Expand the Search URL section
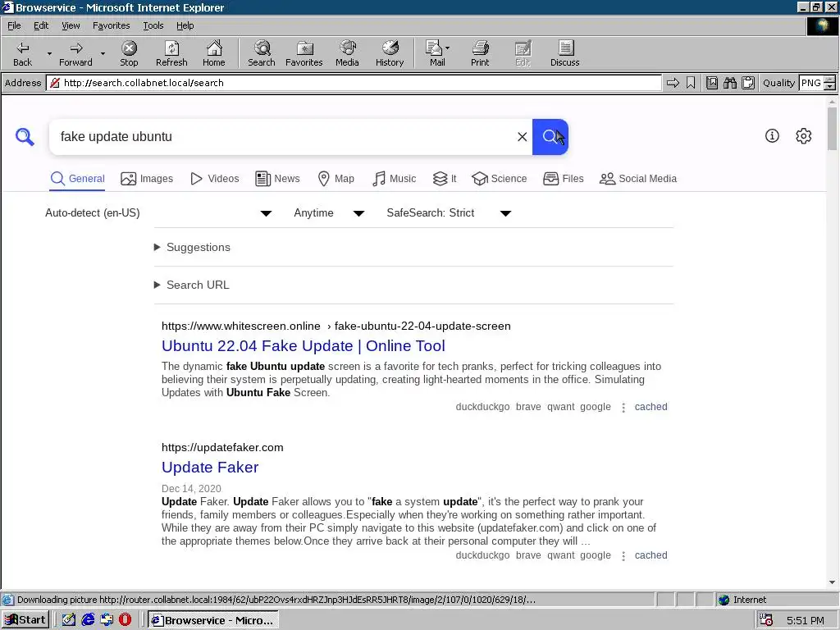 tap(192, 285)
